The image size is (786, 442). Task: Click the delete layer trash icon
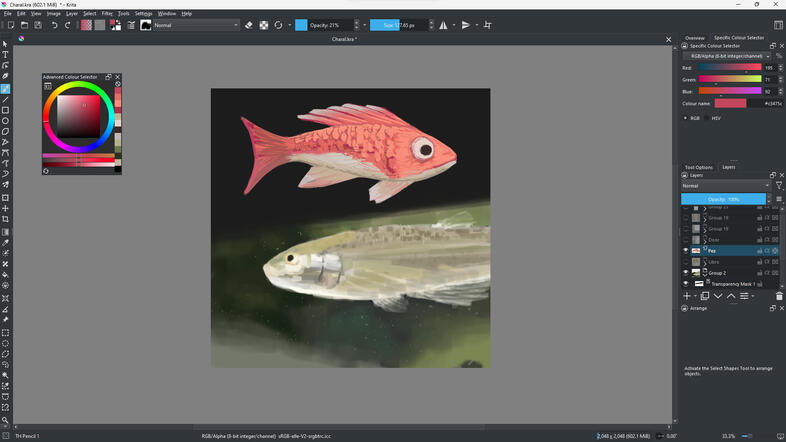pyautogui.click(x=779, y=296)
